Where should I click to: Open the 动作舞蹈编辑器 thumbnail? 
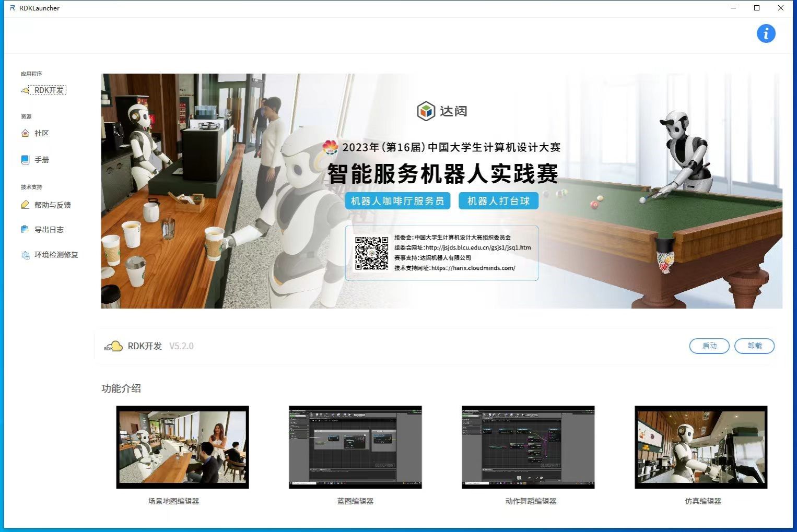click(528, 447)
